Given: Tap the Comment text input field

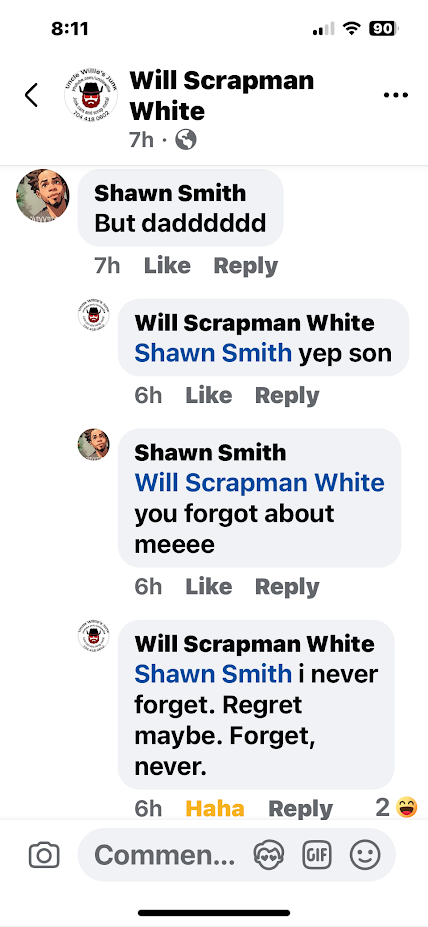Looking at the screenshot, I should [165, 855].
